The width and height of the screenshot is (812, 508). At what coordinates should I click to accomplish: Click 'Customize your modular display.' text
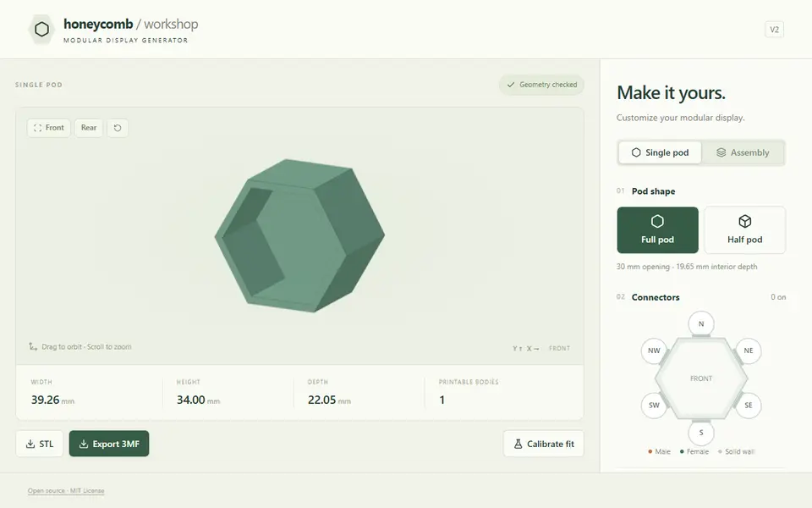(680, 118)
